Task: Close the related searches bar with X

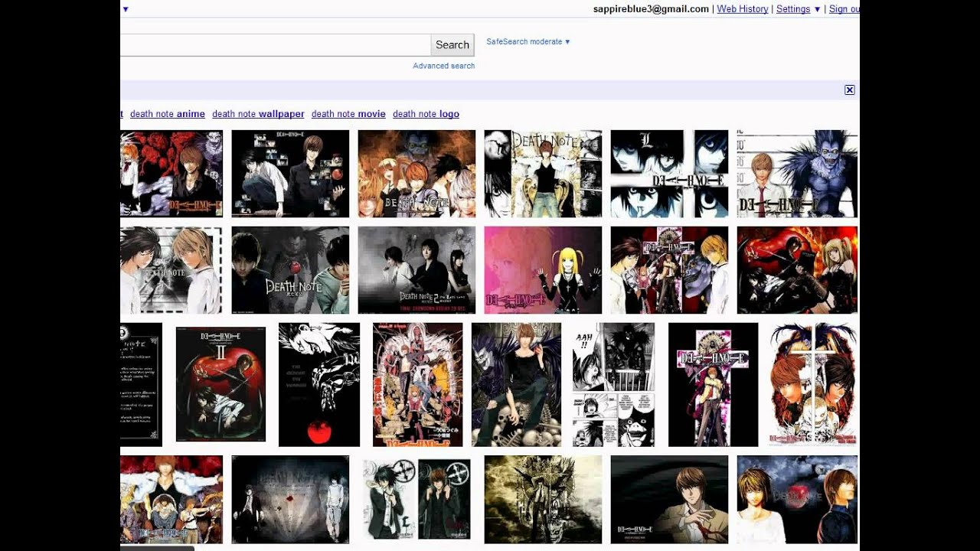Action: point(849,90)
